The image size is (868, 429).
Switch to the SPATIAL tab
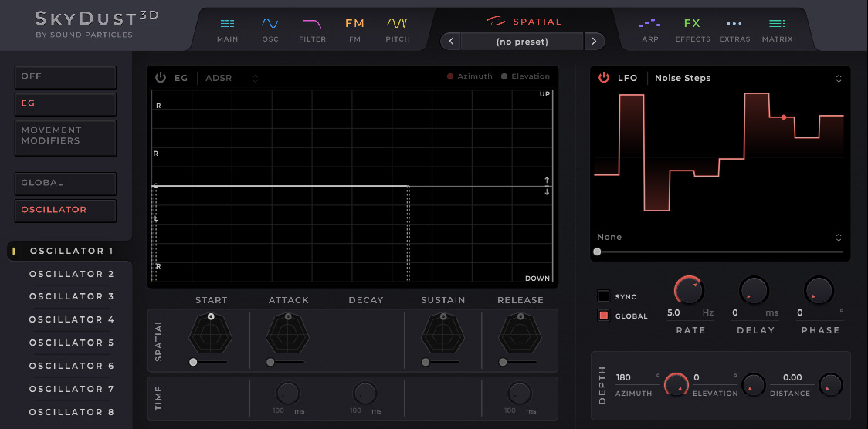(524, 22)
